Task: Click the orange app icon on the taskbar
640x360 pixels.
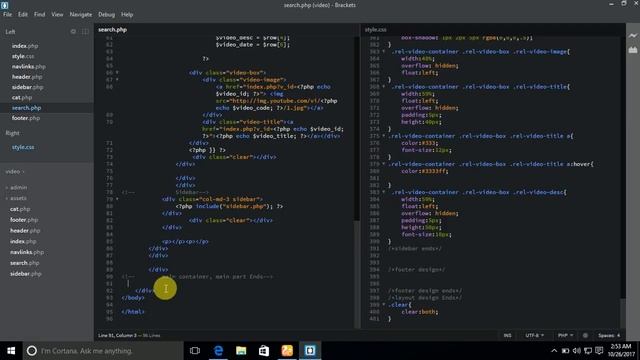Action: point(287,351)
